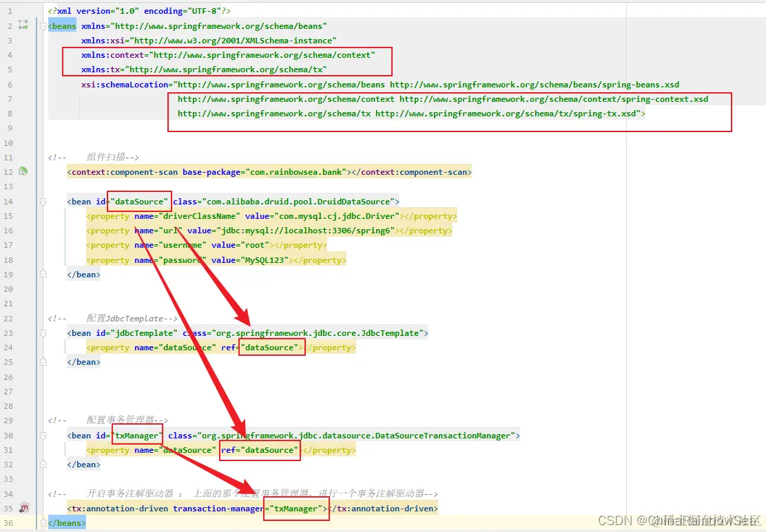Collapse the txManager bean at line 30
This screenshot has width=766, height=532.
(x=43, y=436)
